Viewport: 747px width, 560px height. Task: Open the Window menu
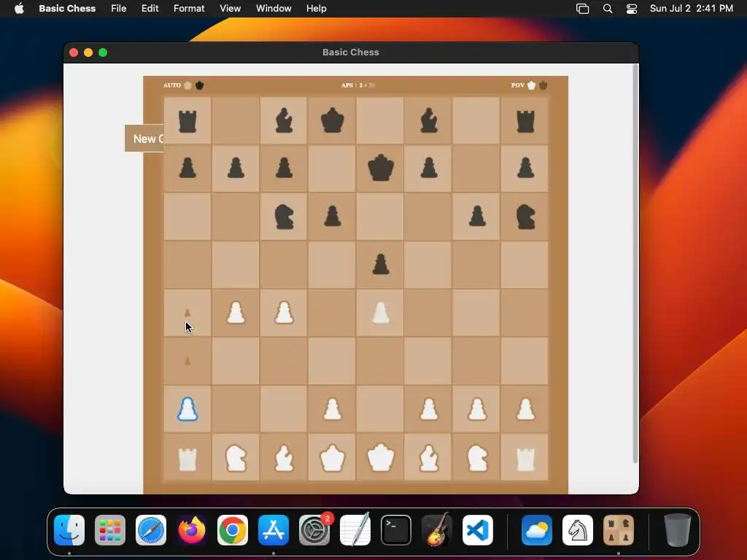(274, 8)
